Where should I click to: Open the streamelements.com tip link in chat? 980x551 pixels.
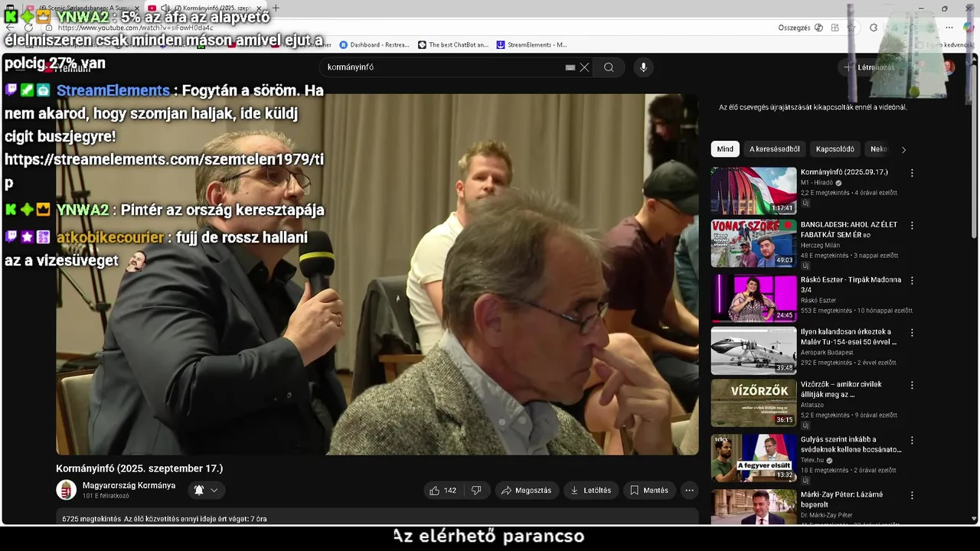pyautogui.click(x=164, y=171)
